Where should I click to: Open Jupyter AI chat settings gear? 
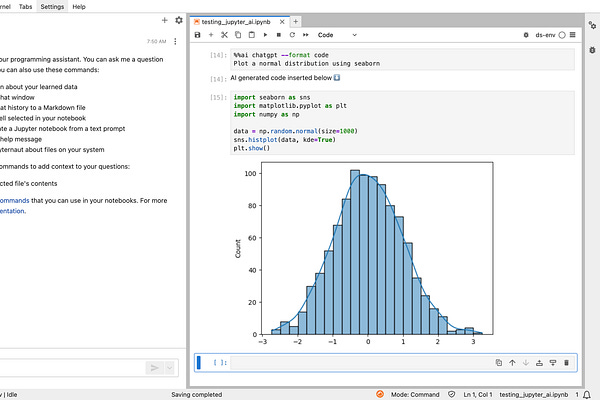(x=179, y=20)
